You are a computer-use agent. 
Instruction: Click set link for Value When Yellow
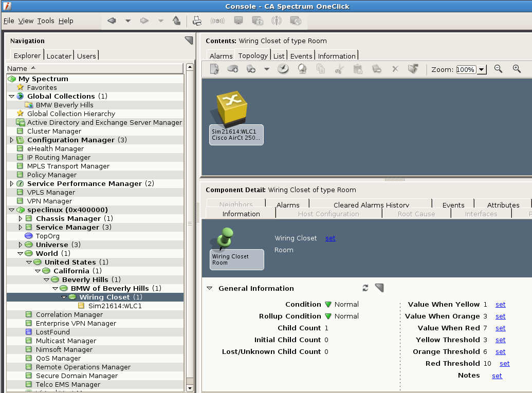coord(501,305)
